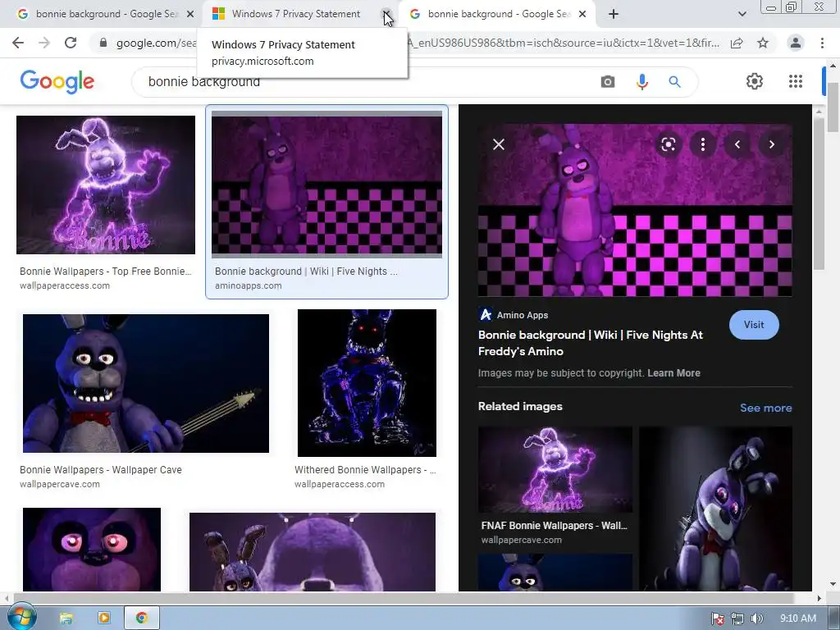Close the active bonnie background tab

coord(583,14)
